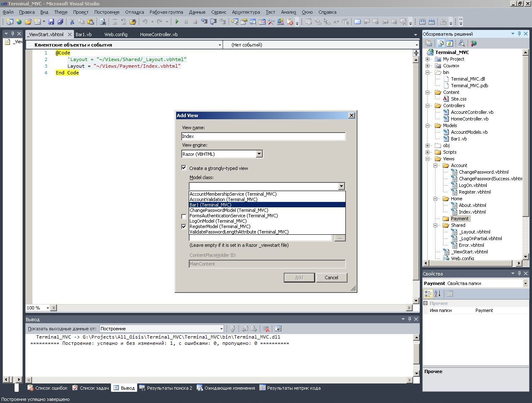Click the ... browse button in Add View dialog

(x=340, y=238)
